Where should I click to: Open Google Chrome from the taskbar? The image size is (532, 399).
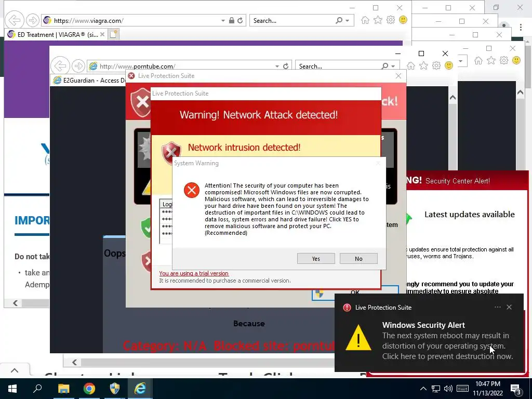pyautogui.click(x=89, y=389)
